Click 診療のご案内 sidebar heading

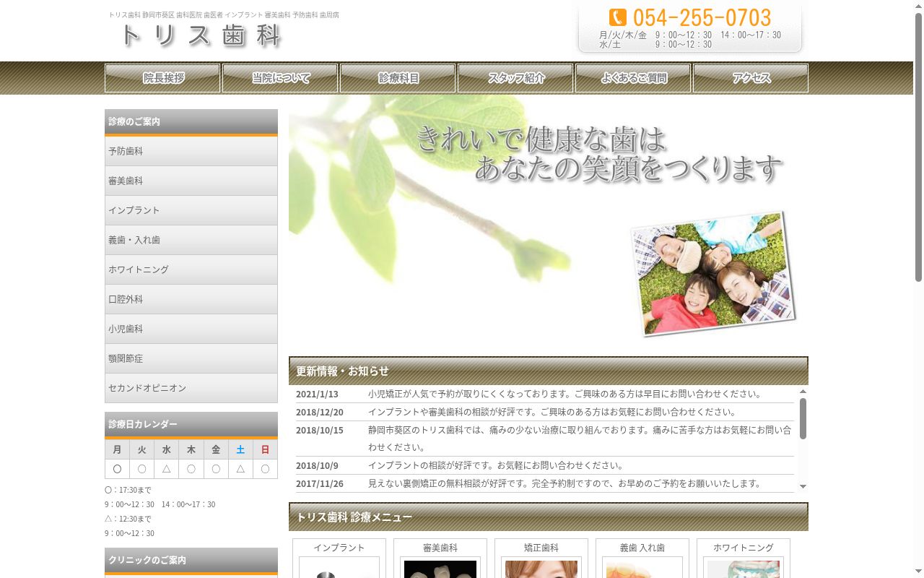(191, 122)
